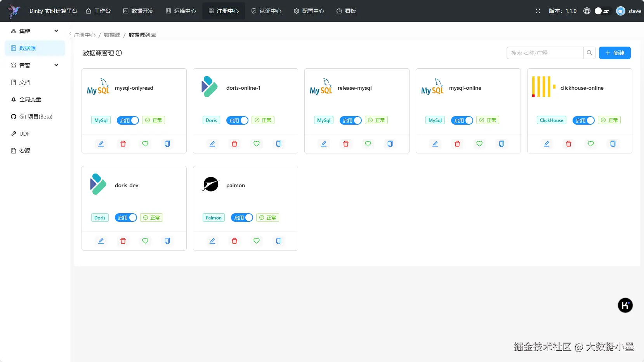Delete the mysql-onlyread data source

click(x=123, y=144)
